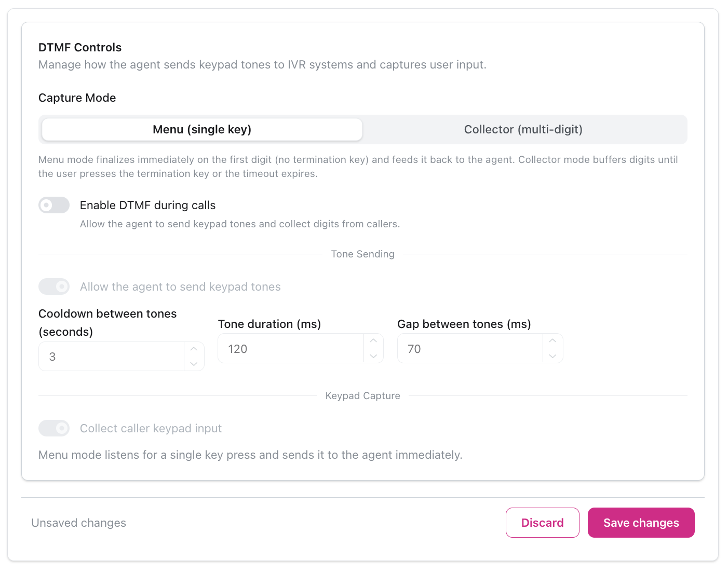The width and height of the screenshot is (728, 574).
Task: Toggle collect caller keypad input switch
Action: pyautogui.click(x=54, y=428)
